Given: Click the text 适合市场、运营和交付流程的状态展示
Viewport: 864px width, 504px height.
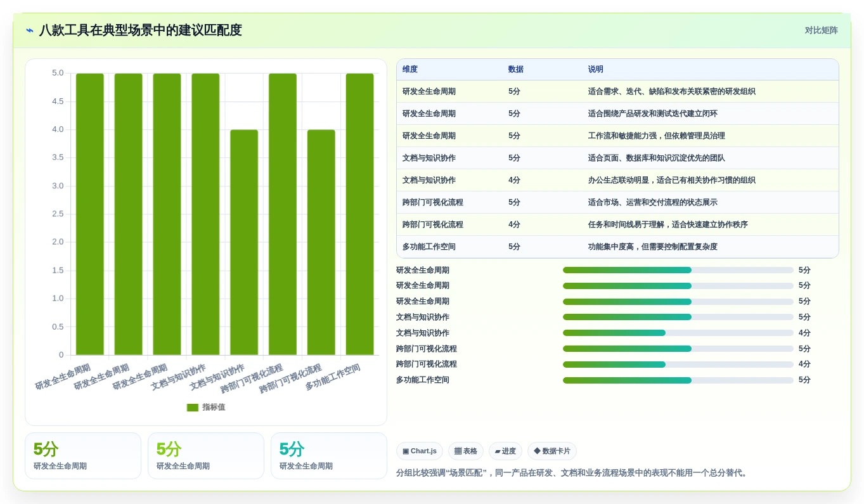Looking at the screenshot, I should (653, 202).
